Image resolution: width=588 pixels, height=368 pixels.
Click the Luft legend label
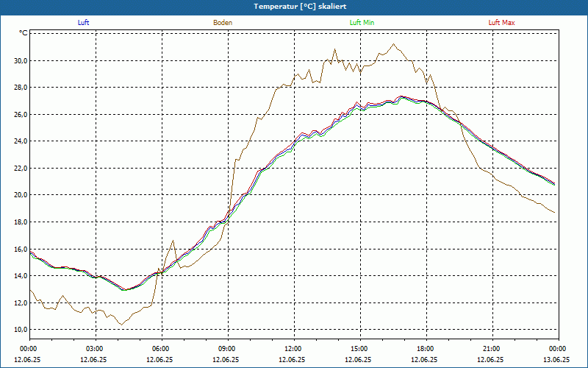tap(83, 23)
